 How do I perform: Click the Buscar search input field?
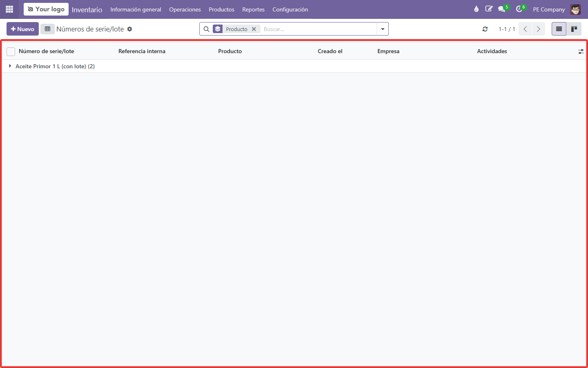[x=318, y=29]
